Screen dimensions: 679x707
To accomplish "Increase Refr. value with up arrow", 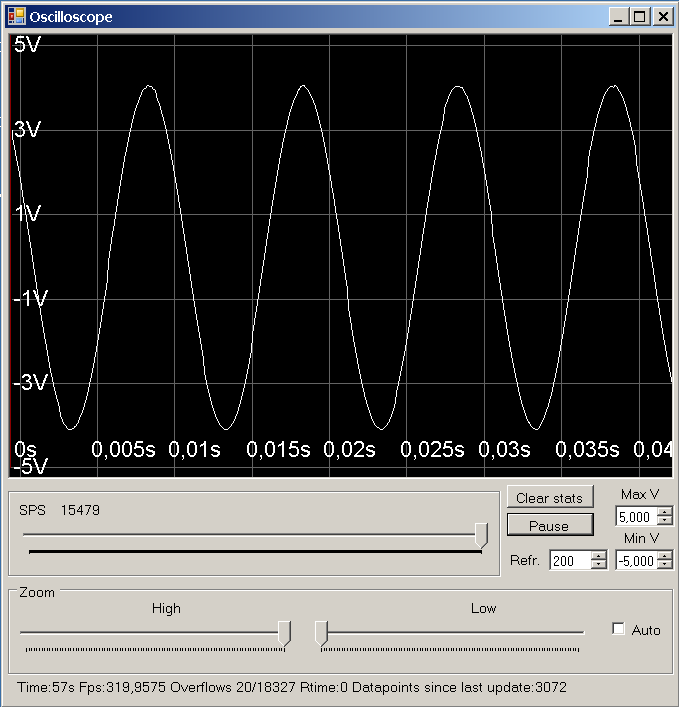I will (x=599, y=556).
